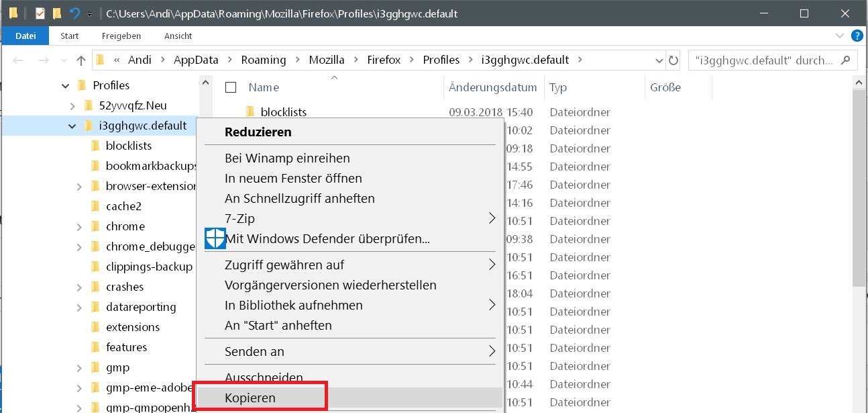This screenshot has height=413, width=868.
Task: Toggle the select-all checkbox in header
Action: click(x=231, y=87)
